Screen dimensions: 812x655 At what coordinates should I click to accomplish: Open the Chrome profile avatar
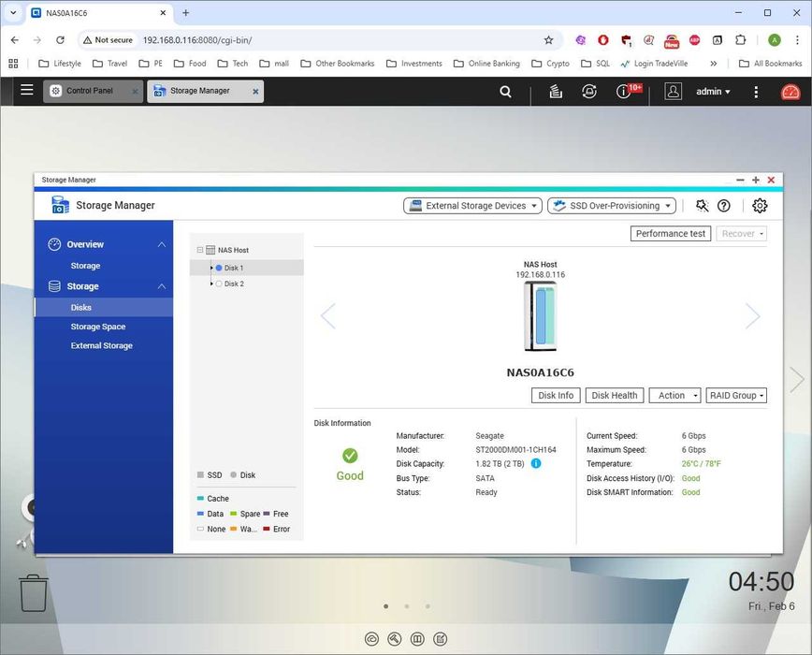pos(775,40)
